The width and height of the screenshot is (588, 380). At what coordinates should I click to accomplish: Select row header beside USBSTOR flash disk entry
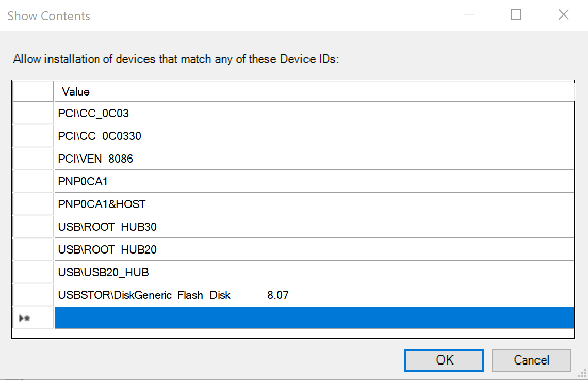tap(32, 295)
